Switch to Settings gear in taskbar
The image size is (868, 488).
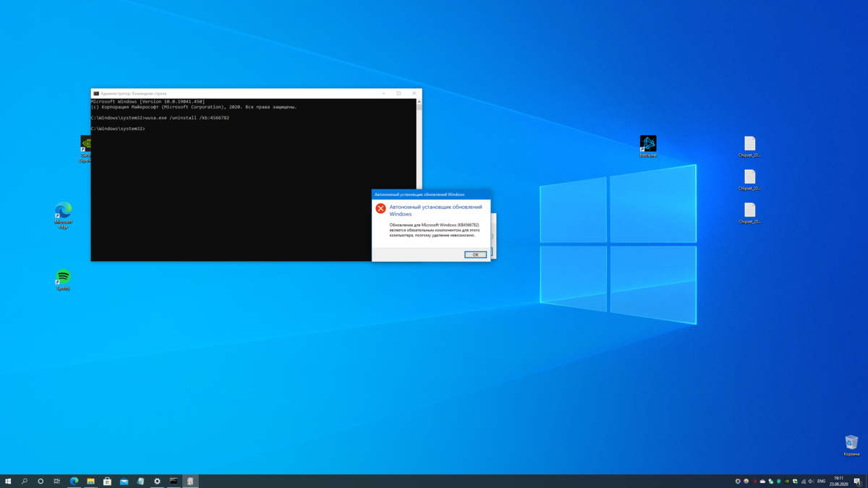click(x=157, y=481)
